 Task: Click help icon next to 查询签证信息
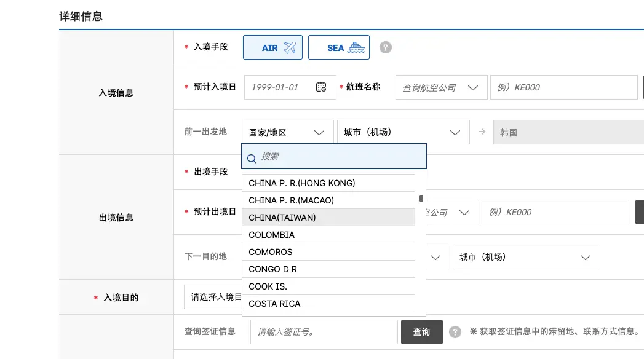[455, 331]
